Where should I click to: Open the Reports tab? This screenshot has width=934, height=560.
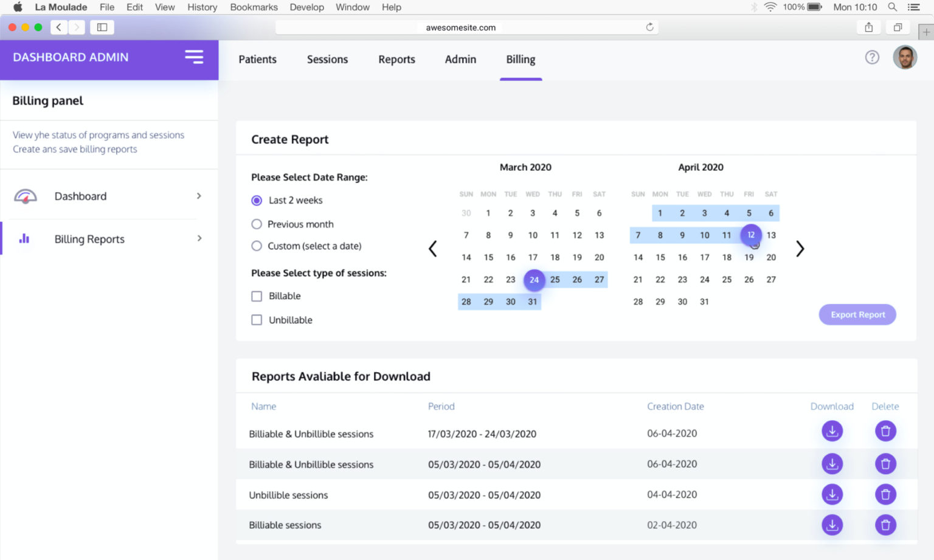point(396,60)
